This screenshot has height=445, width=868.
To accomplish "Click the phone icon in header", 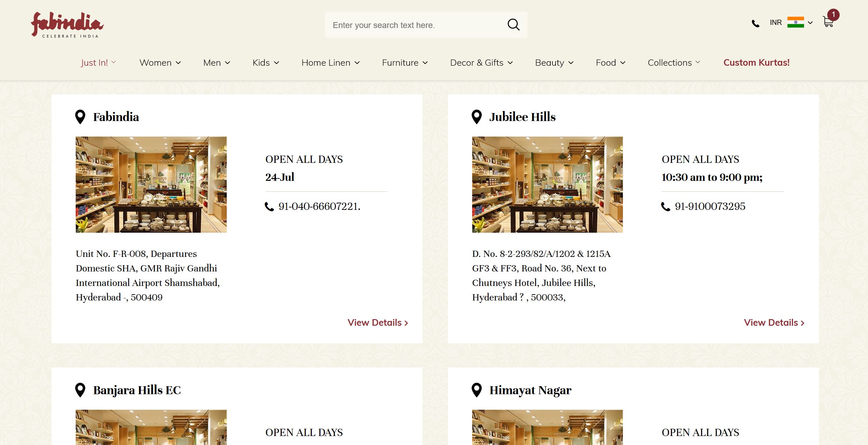I will point(756,24).
